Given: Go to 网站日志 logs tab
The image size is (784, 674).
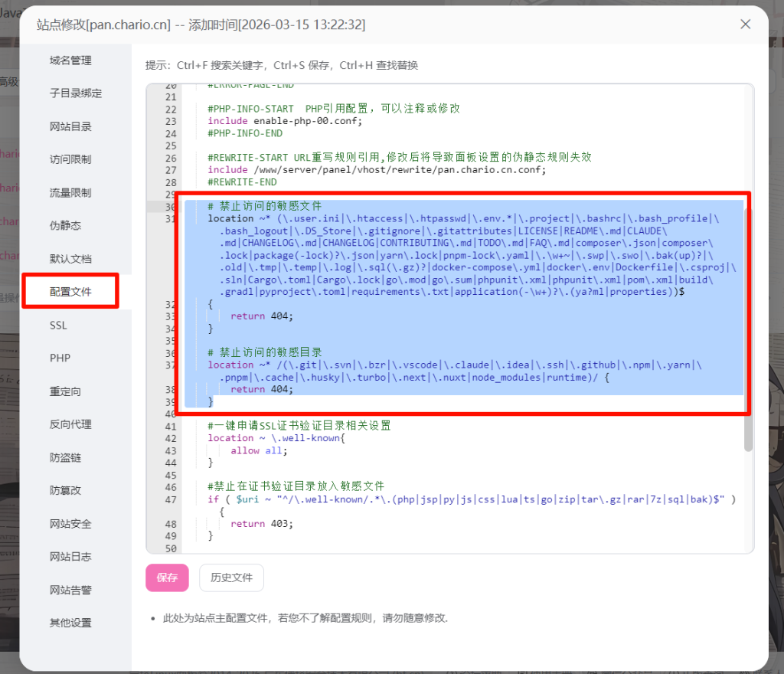Looking at the screenshot, I should [70, 557].
